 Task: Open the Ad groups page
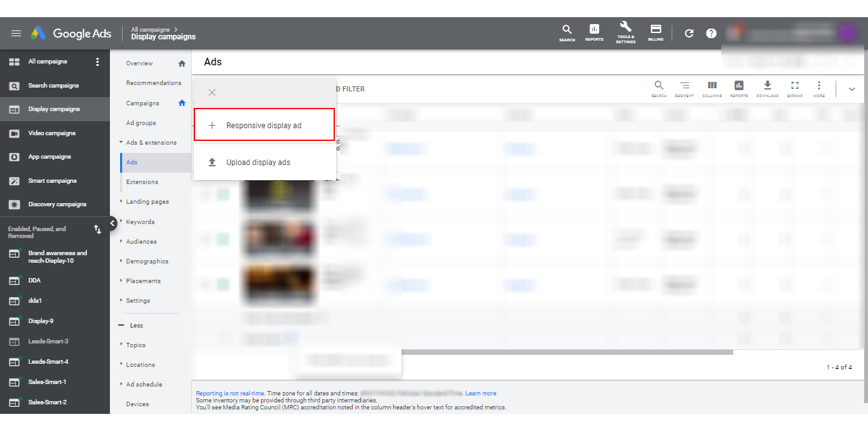point(141,123)
